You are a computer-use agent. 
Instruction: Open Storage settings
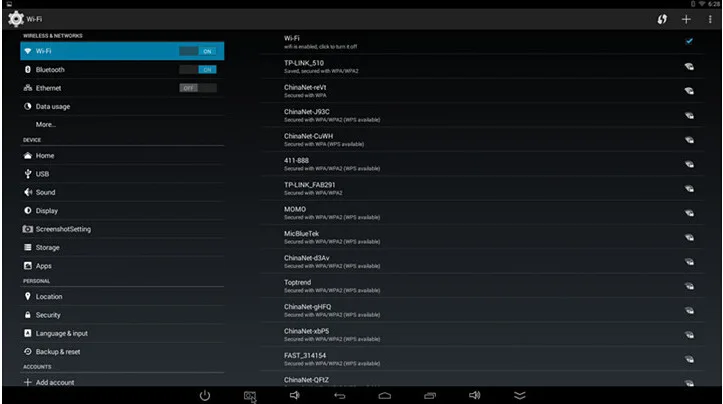[122, 248]
